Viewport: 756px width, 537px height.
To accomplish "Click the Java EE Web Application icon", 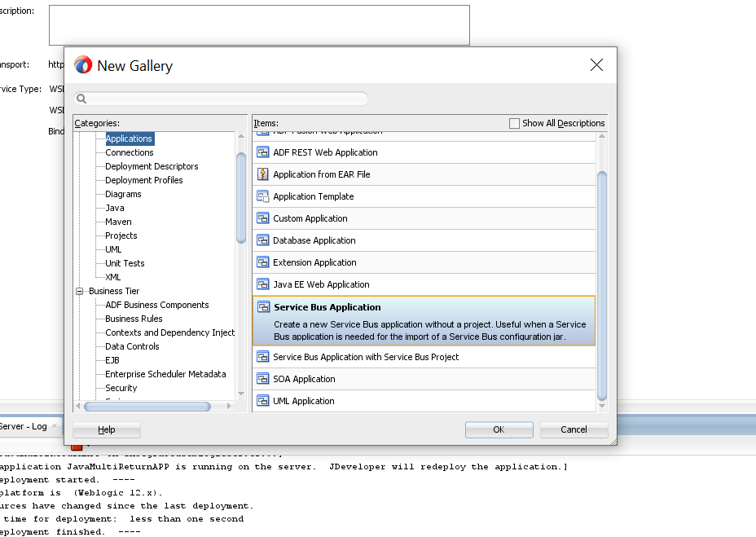I will pyautogui.click(x=263, y=284).
